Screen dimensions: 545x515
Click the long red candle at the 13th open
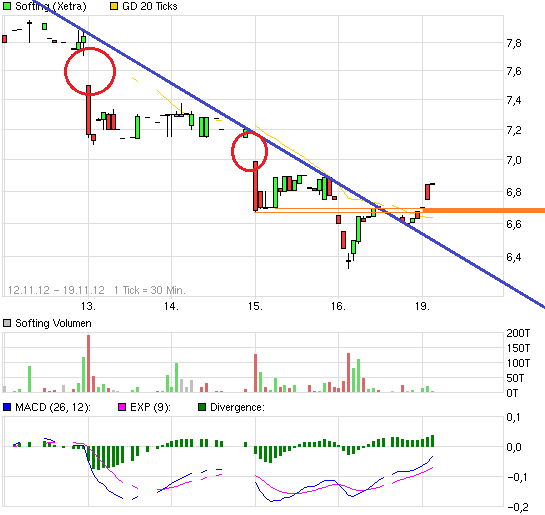click(x=88, y=110)
